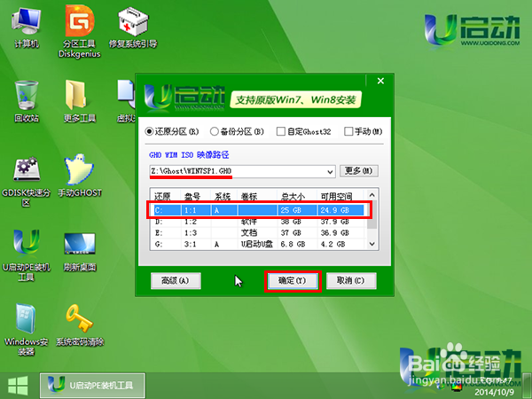Confirm with the 确定 (Y) button
The image size is (532, 399).
[293, 280]
